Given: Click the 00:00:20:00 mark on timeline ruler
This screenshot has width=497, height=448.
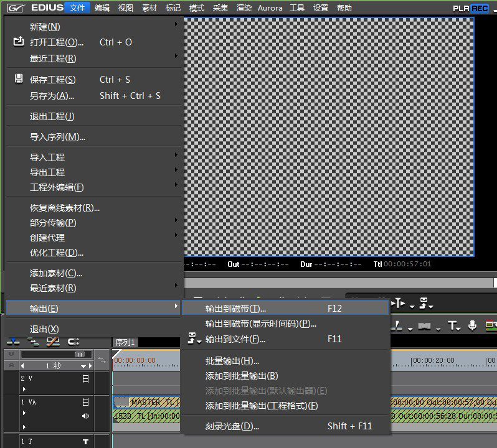Looking at the screenshot, I should (x=433, y=361).
